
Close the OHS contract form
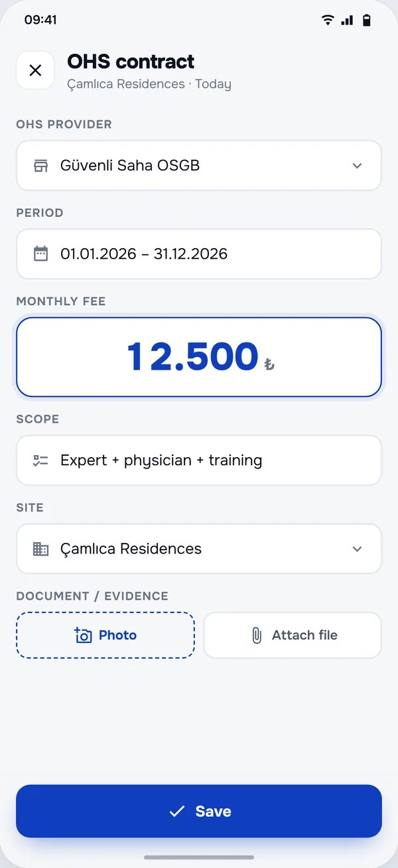click(35, 70)
